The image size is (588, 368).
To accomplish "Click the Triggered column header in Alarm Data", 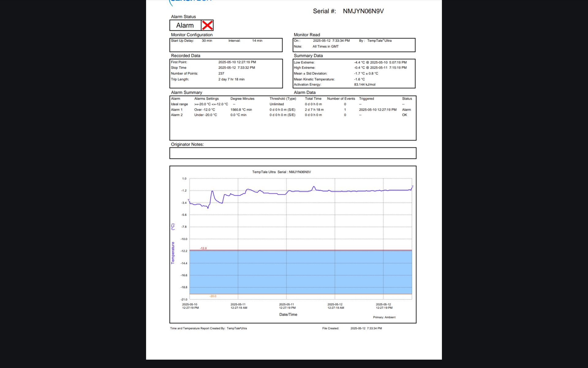I will tap(366, 99).
